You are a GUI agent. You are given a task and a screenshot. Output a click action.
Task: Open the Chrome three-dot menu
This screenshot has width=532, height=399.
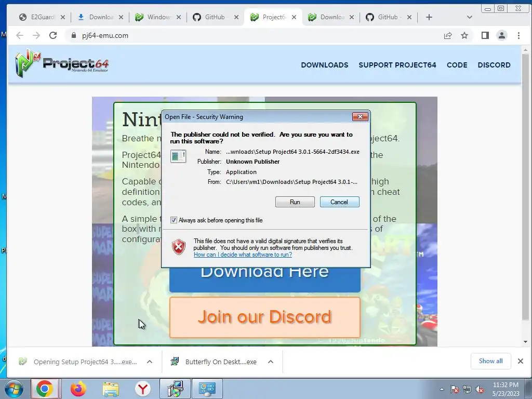pos(518,35)
